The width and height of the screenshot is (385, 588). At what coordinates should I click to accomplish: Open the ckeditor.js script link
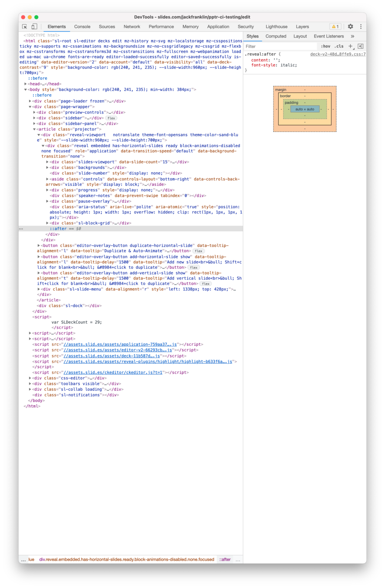[x=113, y=373]
